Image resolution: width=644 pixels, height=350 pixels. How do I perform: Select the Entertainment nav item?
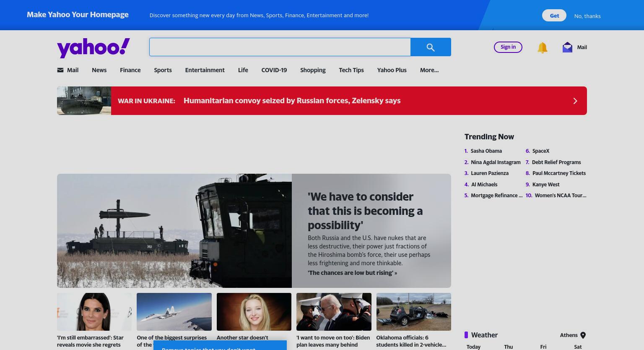pyautogui.click(x=205, y=70)
